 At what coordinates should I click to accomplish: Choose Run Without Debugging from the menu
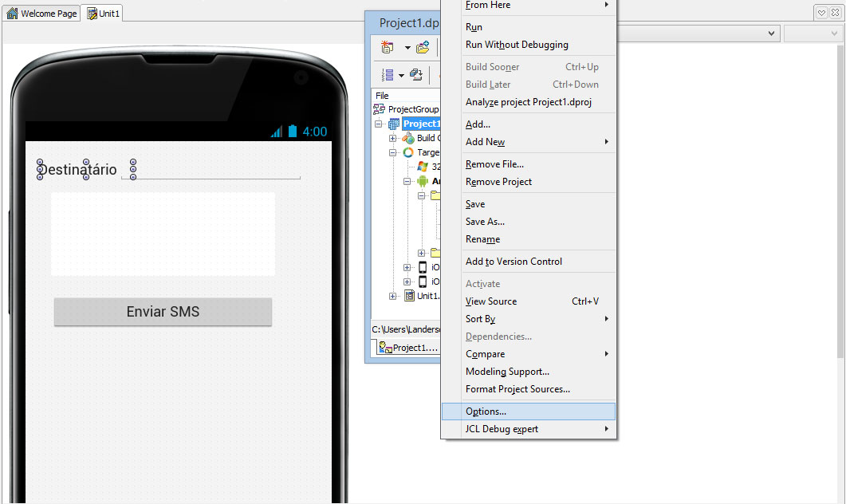click(x=515, y=45)
